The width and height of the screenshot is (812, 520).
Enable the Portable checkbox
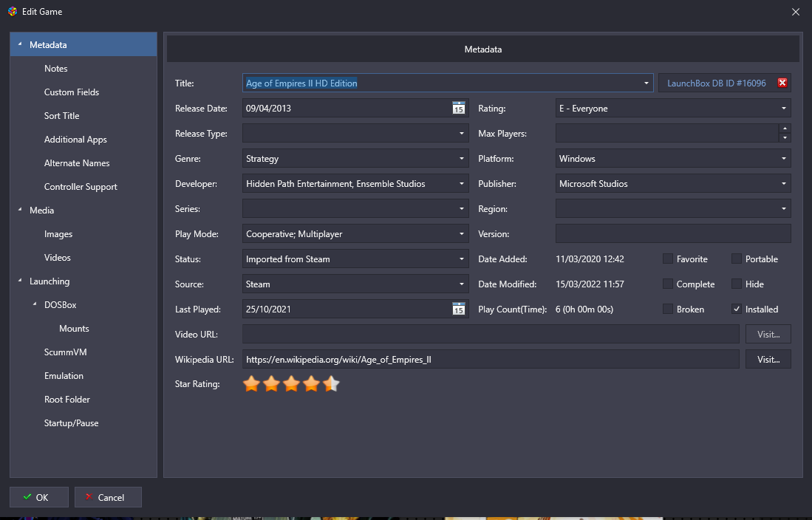coord(737,259)
